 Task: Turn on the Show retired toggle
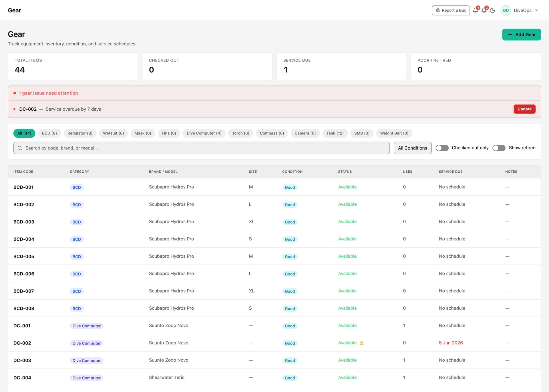[x=499, y=148]
